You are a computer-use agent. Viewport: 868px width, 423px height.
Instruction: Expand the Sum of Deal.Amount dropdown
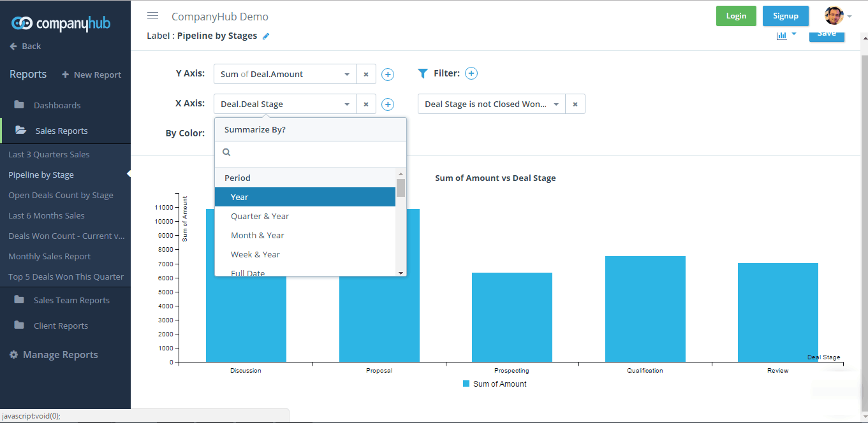347,75
